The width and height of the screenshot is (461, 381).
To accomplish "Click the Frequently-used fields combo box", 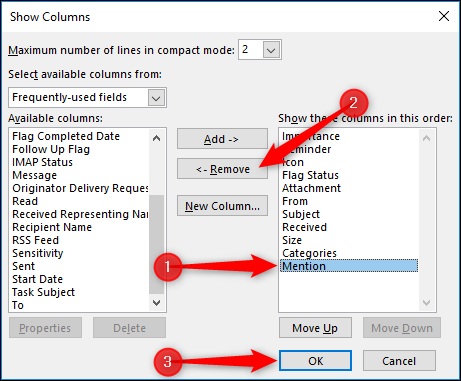I will pyautogui.click(x=87, y=98).
